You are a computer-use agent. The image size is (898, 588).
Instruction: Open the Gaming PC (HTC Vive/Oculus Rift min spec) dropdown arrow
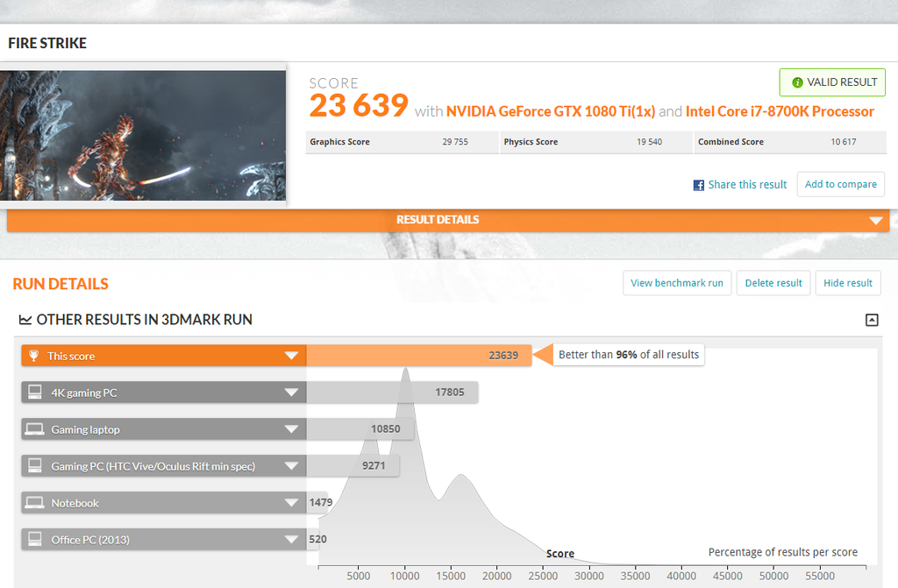(x=291, y=465)
